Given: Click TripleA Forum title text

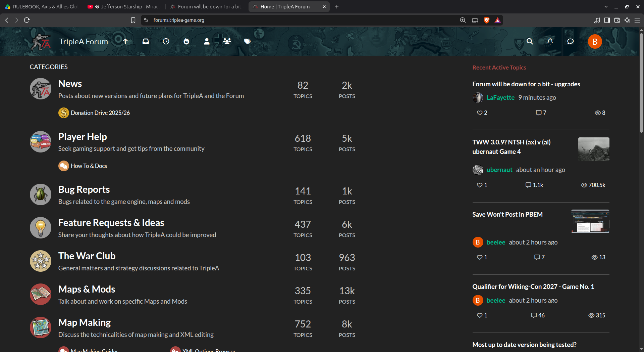Looking at the screenshot, I should tap(84, 42).
